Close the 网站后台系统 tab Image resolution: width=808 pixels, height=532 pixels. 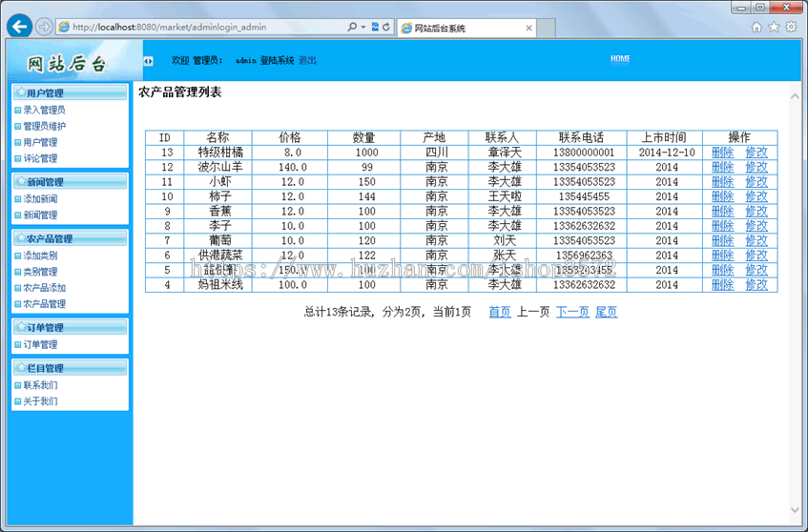click(528, 29)
